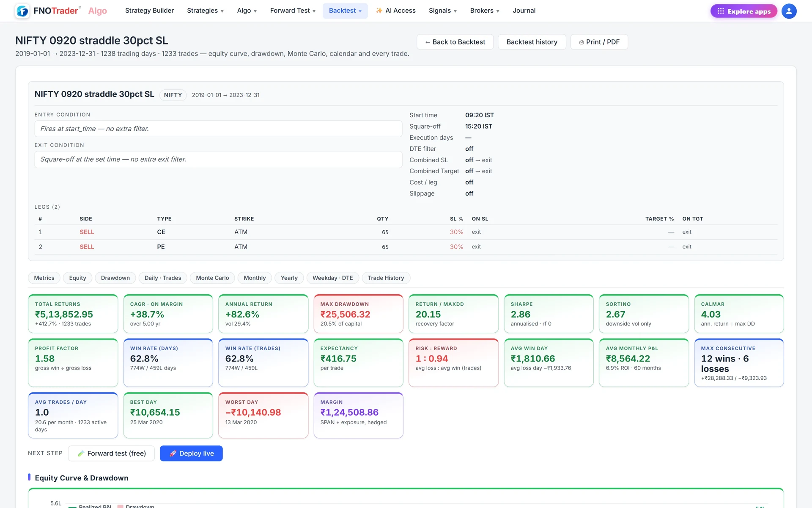Screen dimensions: 812x508
Task: Click the test-tube icon on Forward test
Action: click(81, 453)
